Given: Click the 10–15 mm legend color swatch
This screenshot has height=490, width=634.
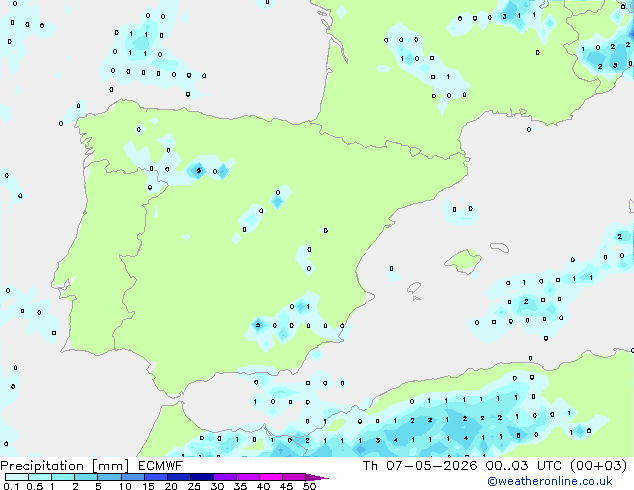Looking at the screenshot, I should (132, 477).
